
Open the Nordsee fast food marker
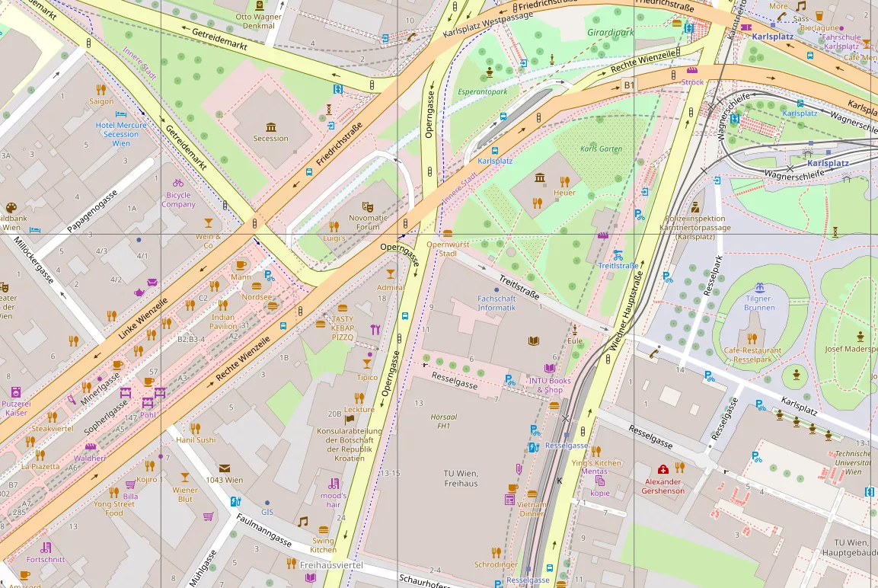point(273,306)
